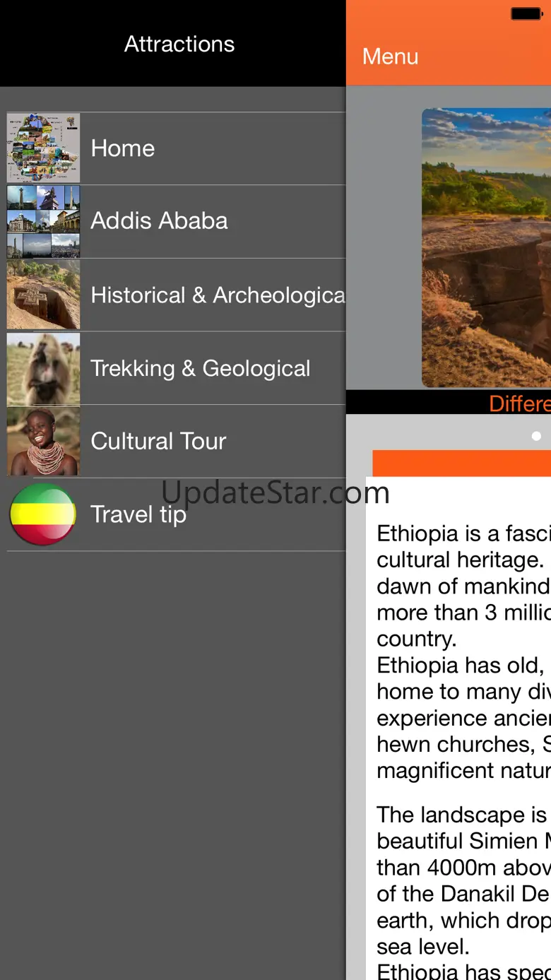Viewport: 551px width, 980px height.
Task: Open Historical & Archeological attractions
Action: click(x=176, y=295)
